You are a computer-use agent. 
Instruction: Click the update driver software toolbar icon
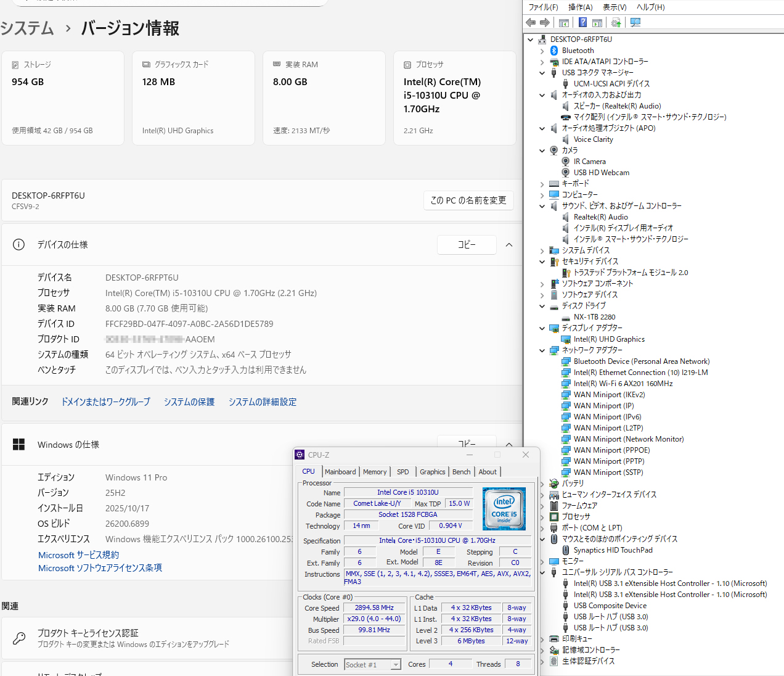tap(616, 23)
